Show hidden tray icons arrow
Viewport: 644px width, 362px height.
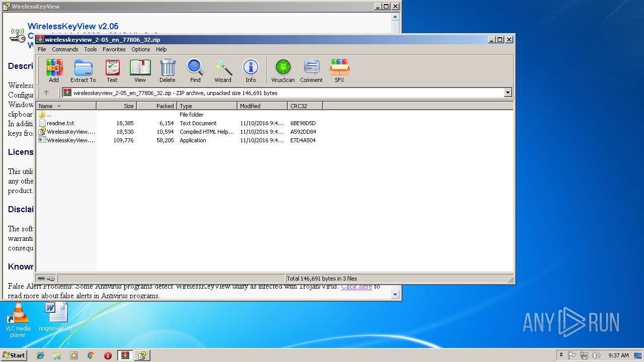tap(561, 355)
